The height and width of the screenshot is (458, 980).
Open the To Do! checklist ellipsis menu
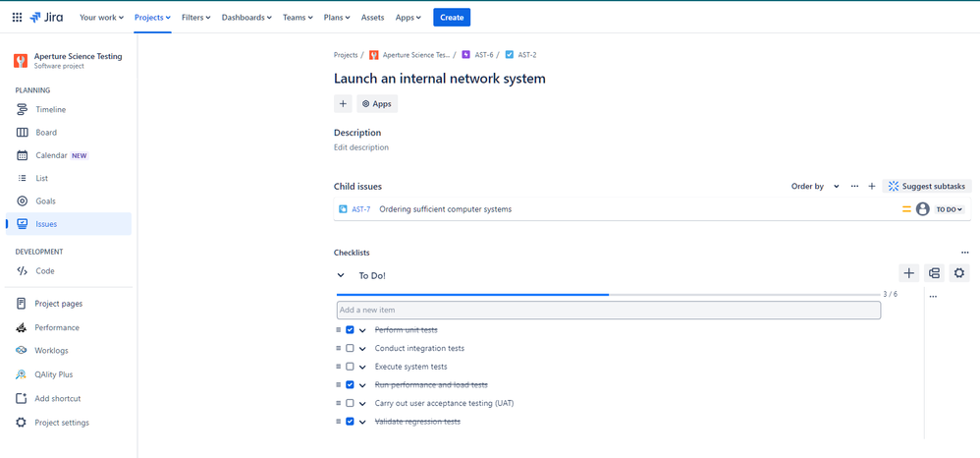(x=933, y=297)
